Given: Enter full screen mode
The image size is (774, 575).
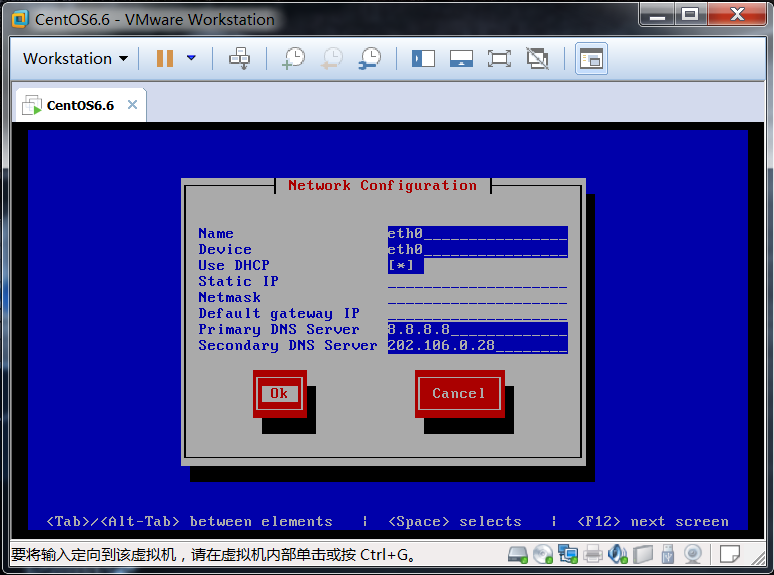Looking at the screenshot, I should pyautogui.click(x=500, y=59).
